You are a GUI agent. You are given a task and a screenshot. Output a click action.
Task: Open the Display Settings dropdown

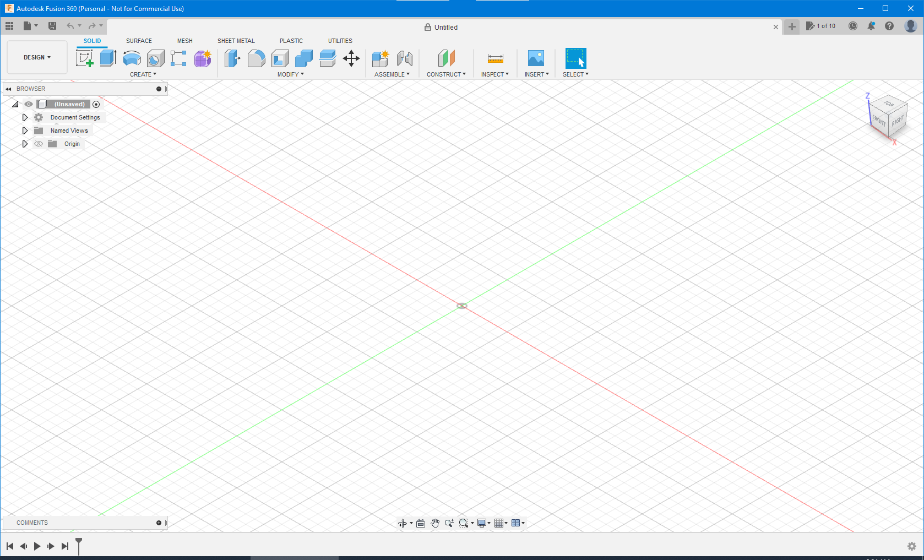coord(484,523)
